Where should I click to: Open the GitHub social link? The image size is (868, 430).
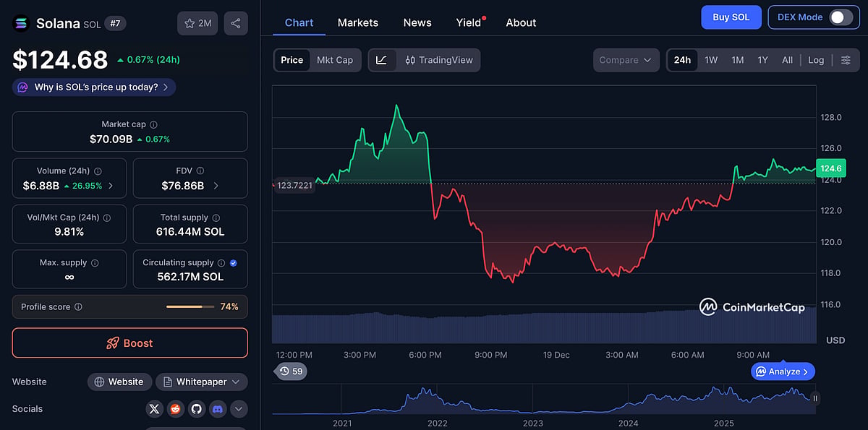(x=196, y=409)
